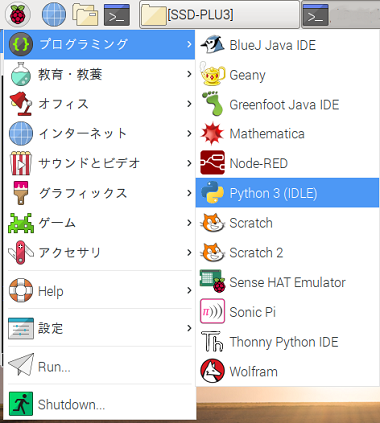
Task: Select Sonic Pi text label
Action: 252,312
